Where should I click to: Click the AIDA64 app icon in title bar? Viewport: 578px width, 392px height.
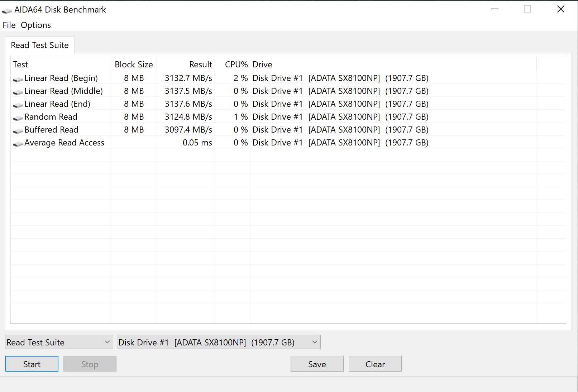click(x=7, y=11)
